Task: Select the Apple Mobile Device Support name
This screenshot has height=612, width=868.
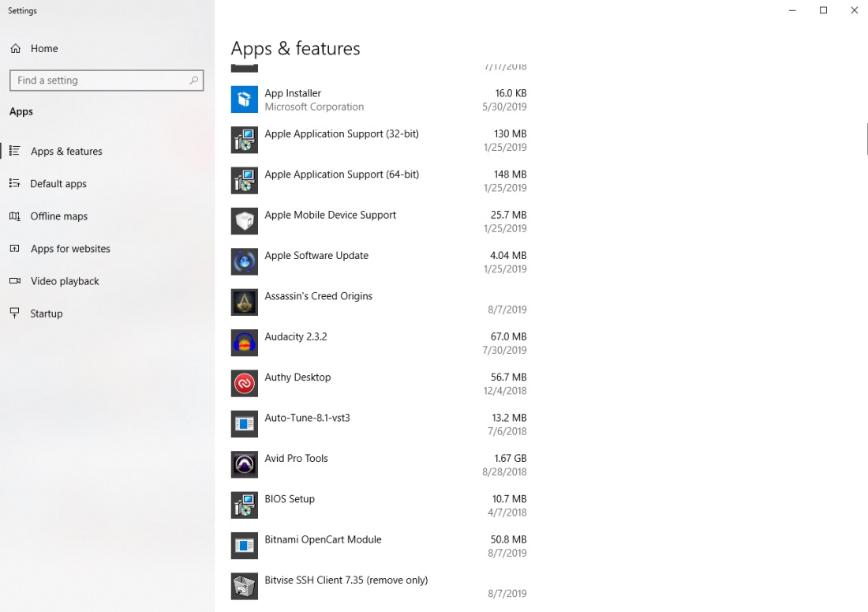Action: tap(331, 215)
